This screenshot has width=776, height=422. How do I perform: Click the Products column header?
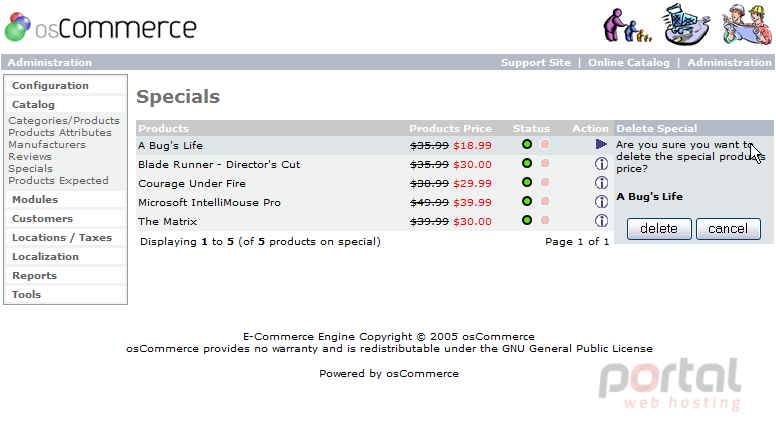164,128
